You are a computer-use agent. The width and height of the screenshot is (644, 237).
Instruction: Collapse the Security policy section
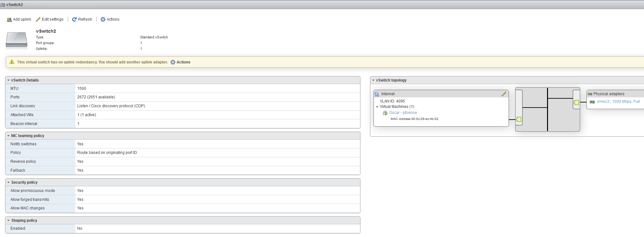coord(9,182)
